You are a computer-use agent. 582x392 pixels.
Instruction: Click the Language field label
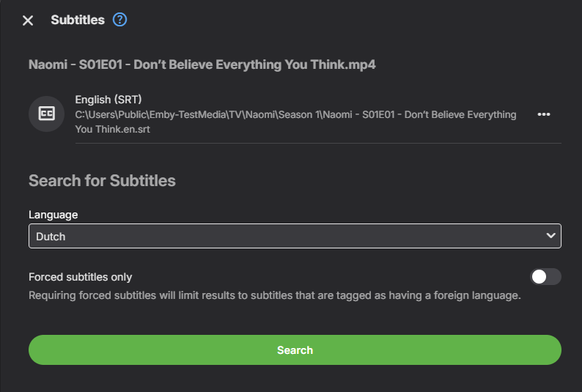click(x=53, y=215)
